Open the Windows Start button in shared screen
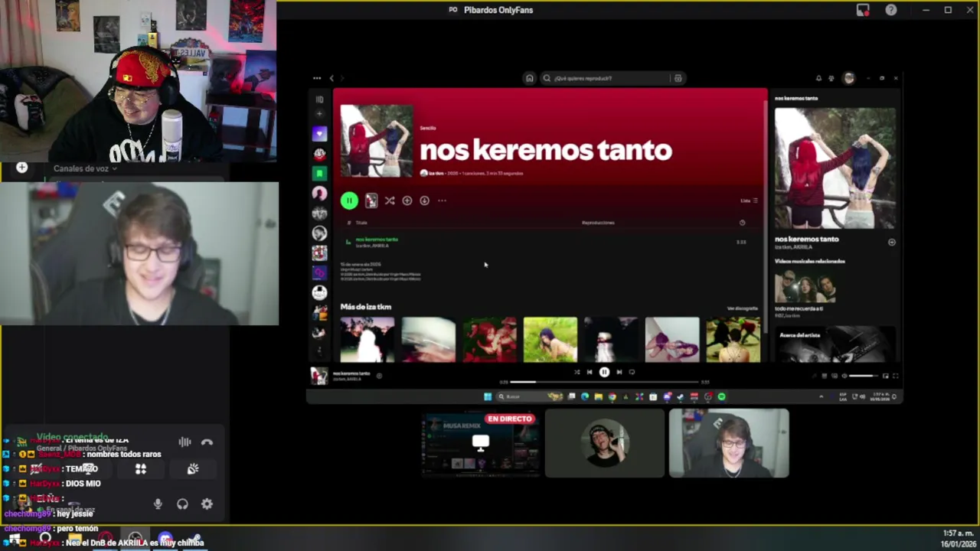This screenshot has height=551, width=980. click(x=487, y=396)
